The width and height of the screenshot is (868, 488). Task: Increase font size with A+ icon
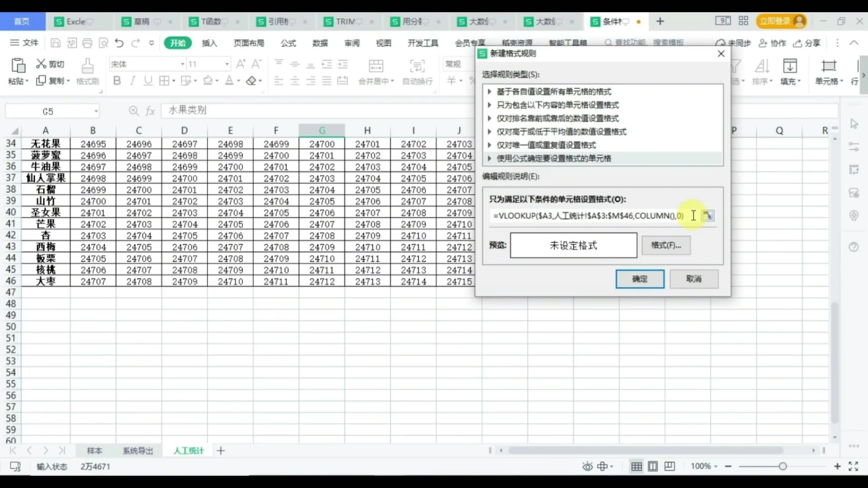coord(241,64)
